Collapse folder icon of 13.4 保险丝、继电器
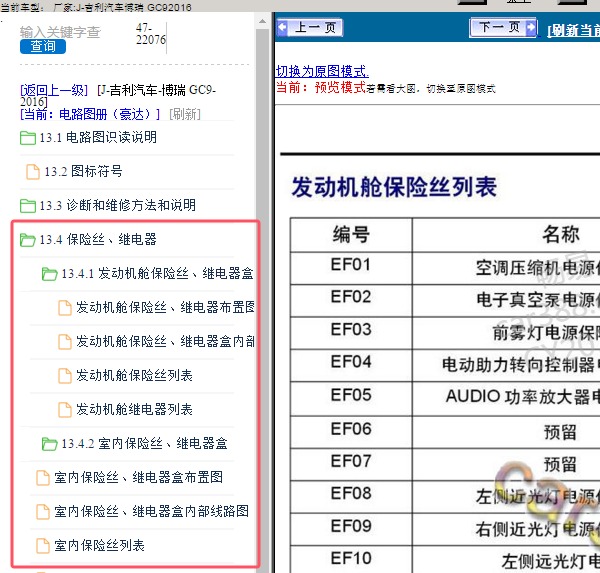Viewport: 600px width, 573px height. click(x=28, y=240)
